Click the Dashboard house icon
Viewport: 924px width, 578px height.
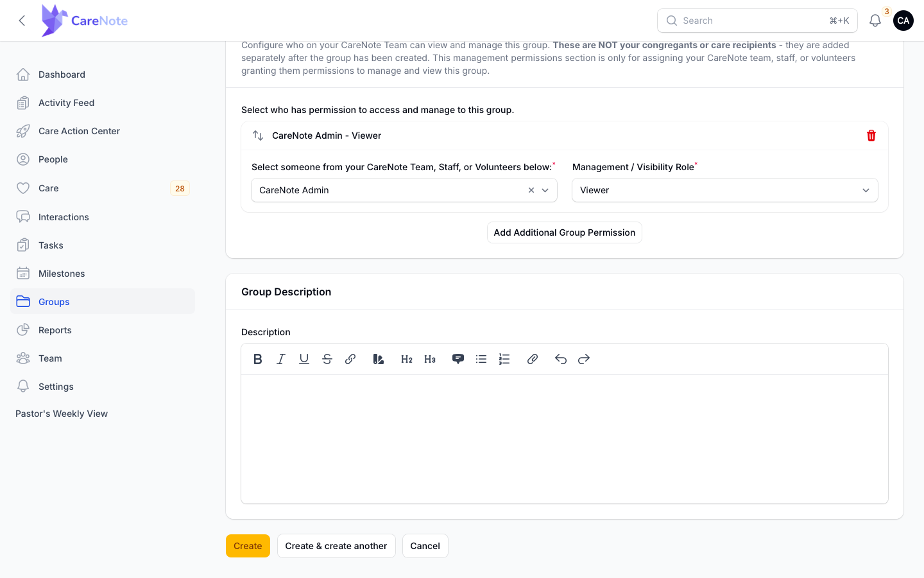point(23,74)
